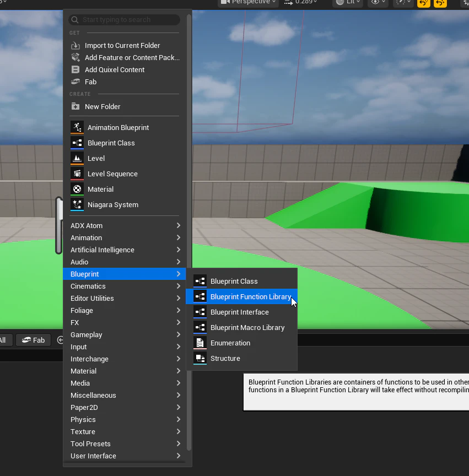Select Add Feature or Content Pack

point(124,58)
